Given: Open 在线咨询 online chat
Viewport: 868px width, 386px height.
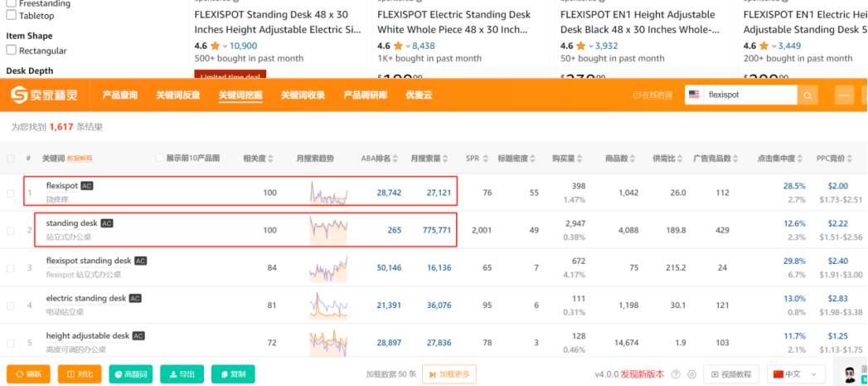Looking at the screenshot, I should click(652, 95).
